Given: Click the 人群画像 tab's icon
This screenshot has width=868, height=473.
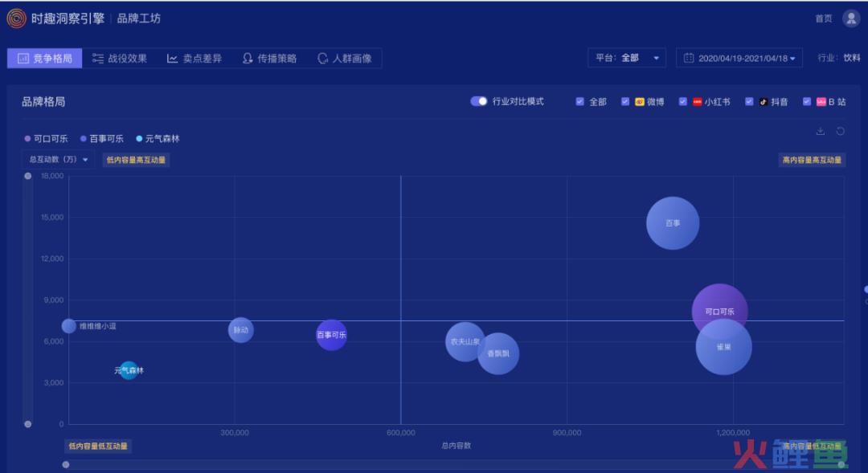Looking at the screenshot, I should click(x=322, y=58).
